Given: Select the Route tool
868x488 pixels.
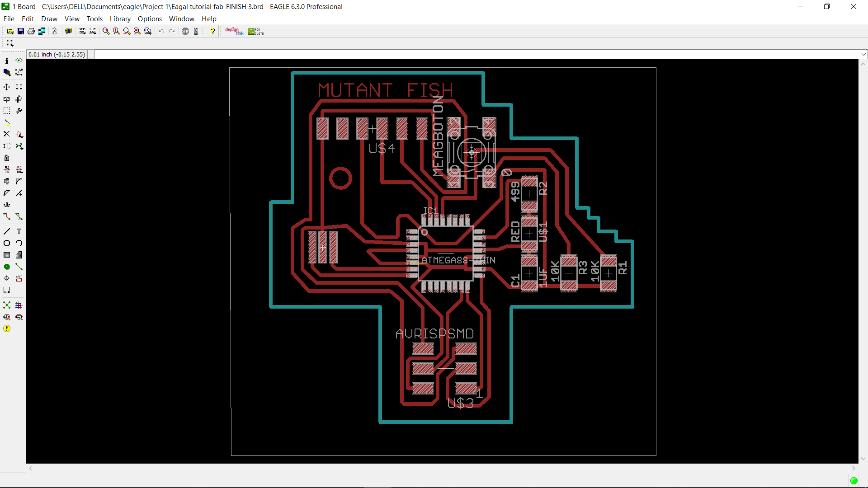Looking at the screenshot, I should (7, 217).
